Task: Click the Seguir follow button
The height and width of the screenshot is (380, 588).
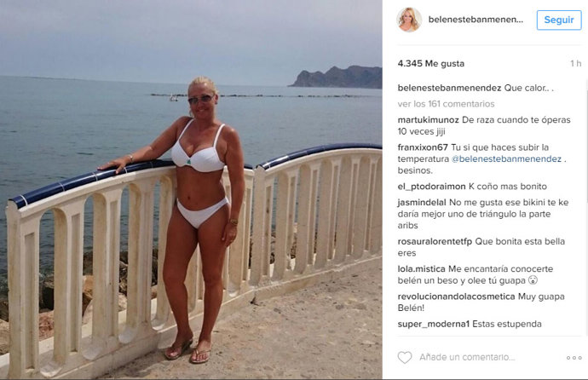Action: pyautogui.click(x=559, y=20)
